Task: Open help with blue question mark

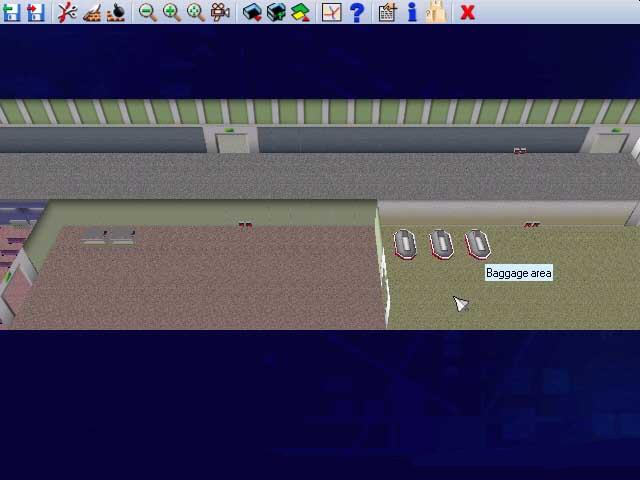Action: tap(356, 12)
